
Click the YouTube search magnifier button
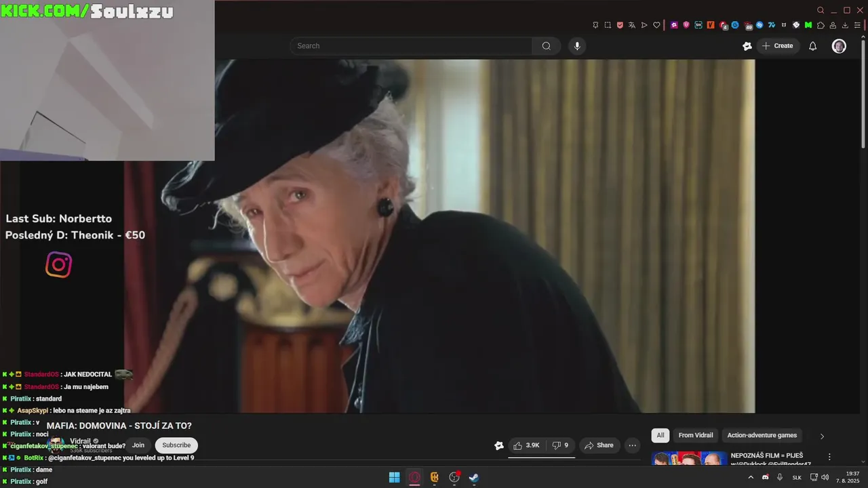546,46
